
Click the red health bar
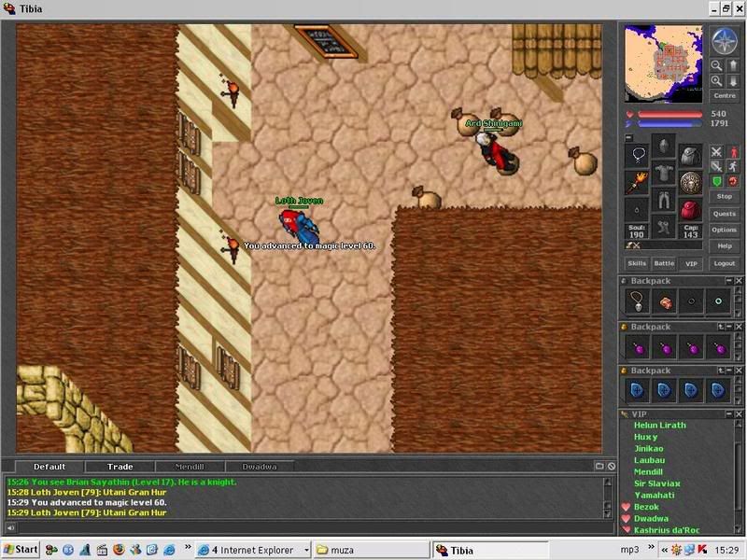[x=669, y=114]
